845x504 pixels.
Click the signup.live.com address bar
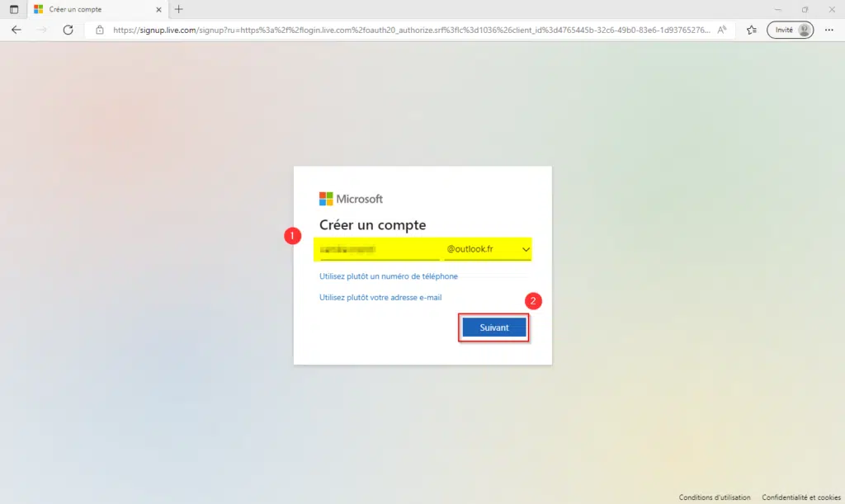(411, 31)
